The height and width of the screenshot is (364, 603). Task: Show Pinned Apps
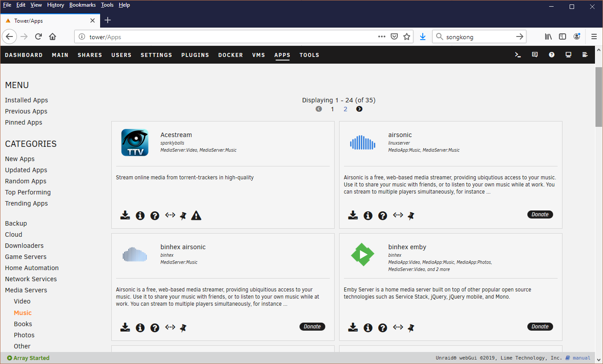pyautogui.click(x=24, y=122)
